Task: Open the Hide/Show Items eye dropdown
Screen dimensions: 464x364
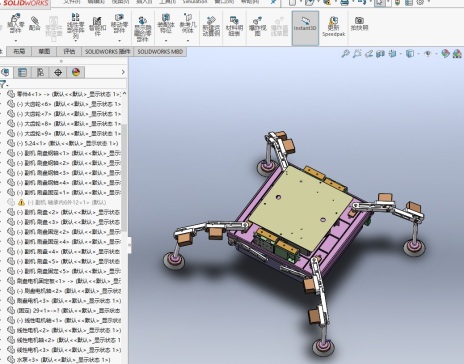Action: [428, 53]
